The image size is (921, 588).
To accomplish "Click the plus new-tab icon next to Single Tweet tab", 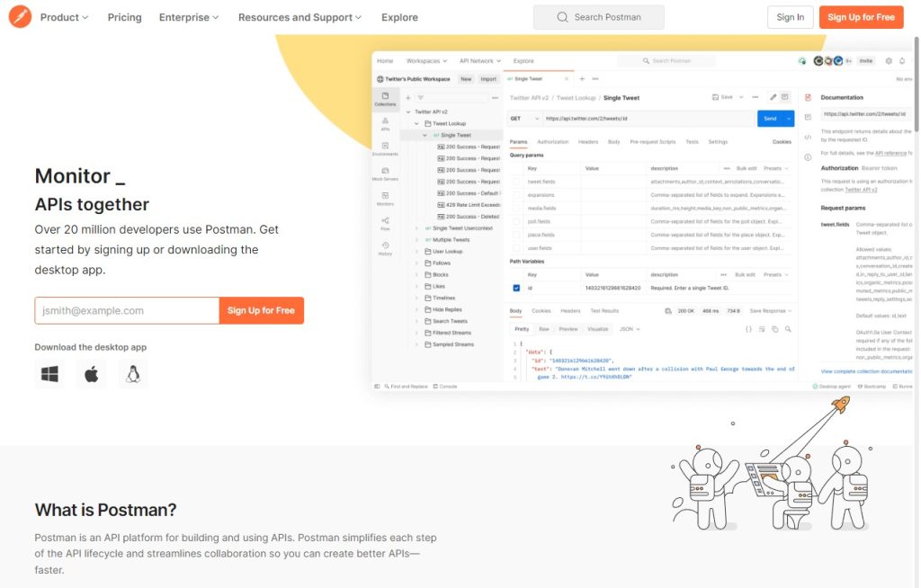I will [x=582, y=79].
